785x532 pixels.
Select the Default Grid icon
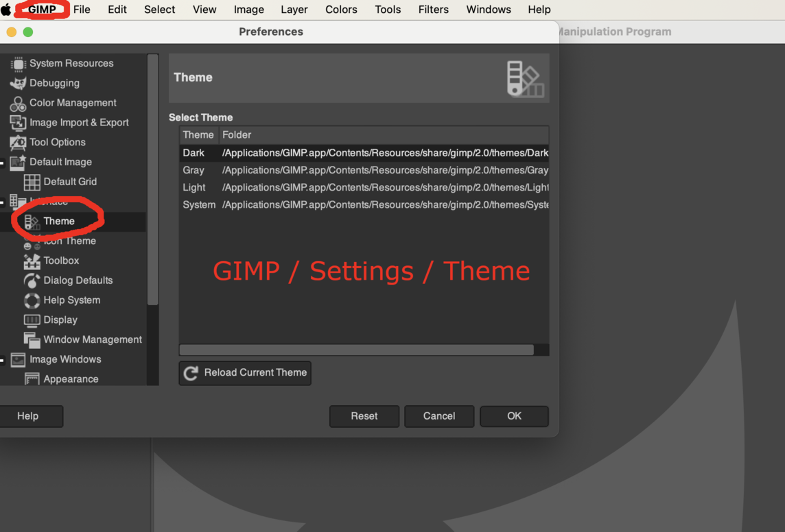pos(32,182)
